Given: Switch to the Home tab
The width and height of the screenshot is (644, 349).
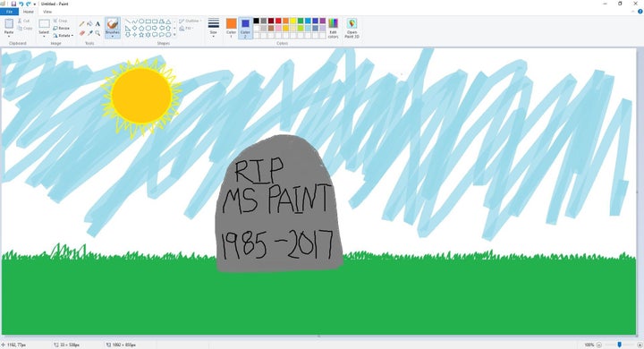Looking at the screenshot, I should 29,12.
